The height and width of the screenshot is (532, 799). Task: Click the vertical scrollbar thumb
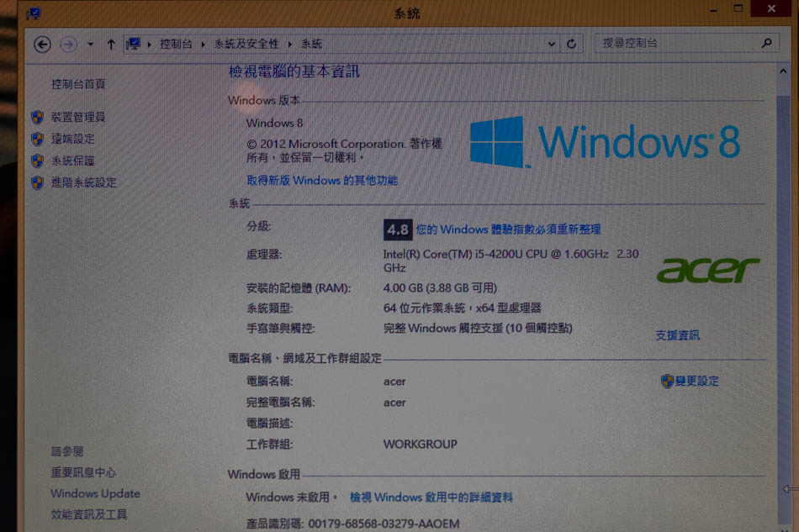coord(783,308)
